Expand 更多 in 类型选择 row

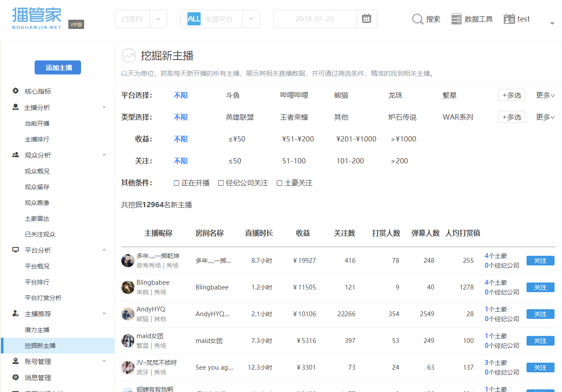[545, 117]
